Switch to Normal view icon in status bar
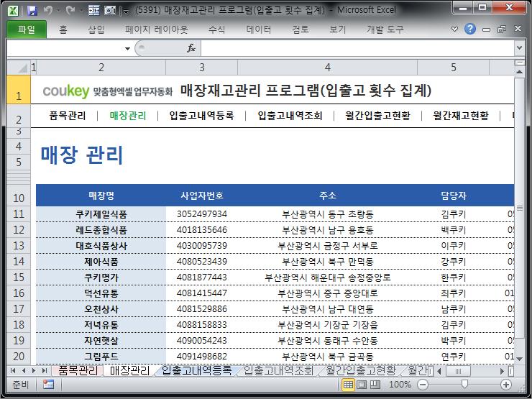The height and width of the screenshot is (399, 532). (x=348, y=385)
